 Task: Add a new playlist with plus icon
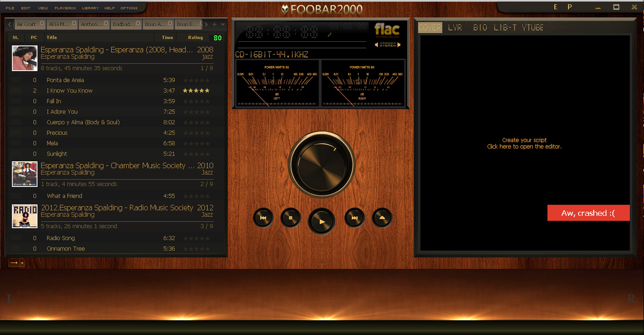point(214,24)
